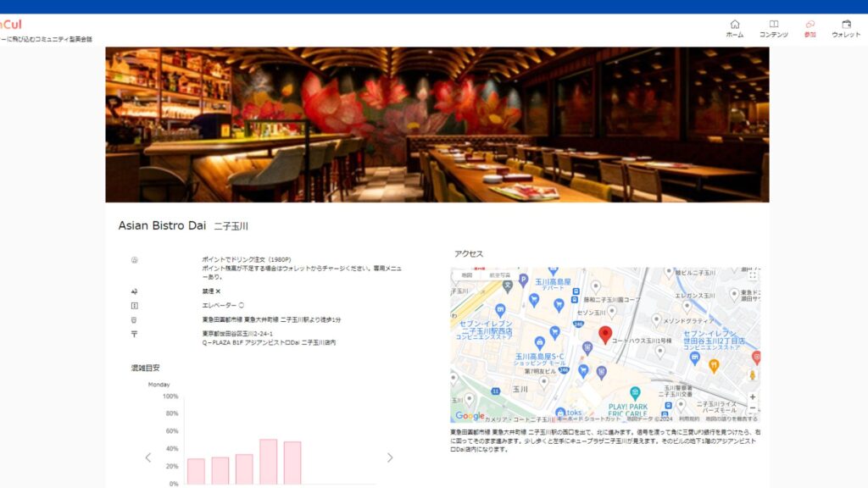
Task: Click the purple parking P marker on the map
Action: click(523, 280)
